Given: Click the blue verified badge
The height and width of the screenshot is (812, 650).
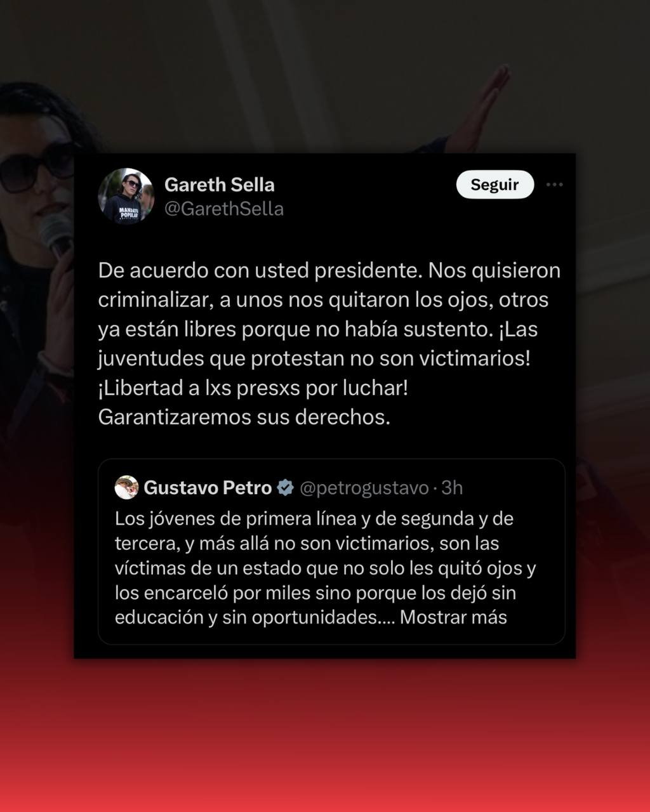Looking at the screenshot, I should click(x=286, y=487).
